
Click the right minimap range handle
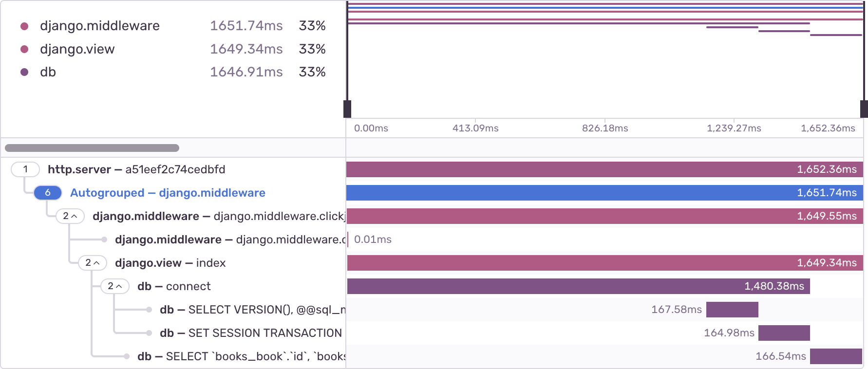click(x=864, y=109)
